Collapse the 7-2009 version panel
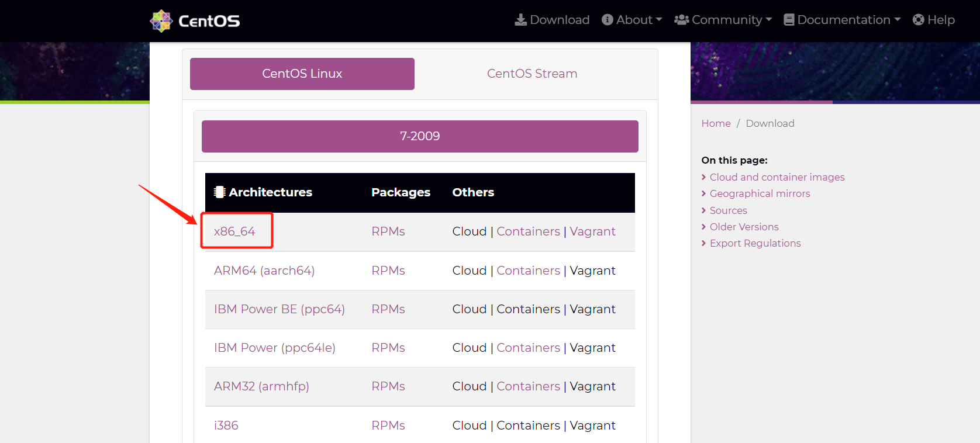This screenshot has width=980, height=443. pos(420,136)
